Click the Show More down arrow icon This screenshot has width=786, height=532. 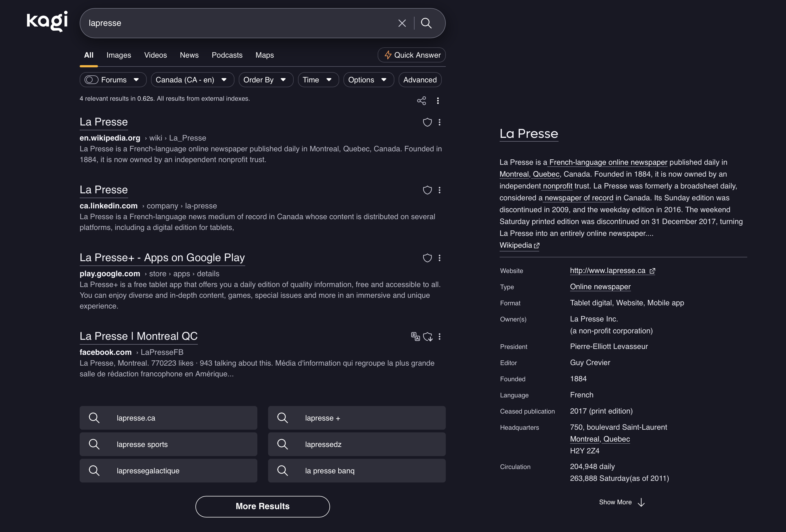coord(641,502)
